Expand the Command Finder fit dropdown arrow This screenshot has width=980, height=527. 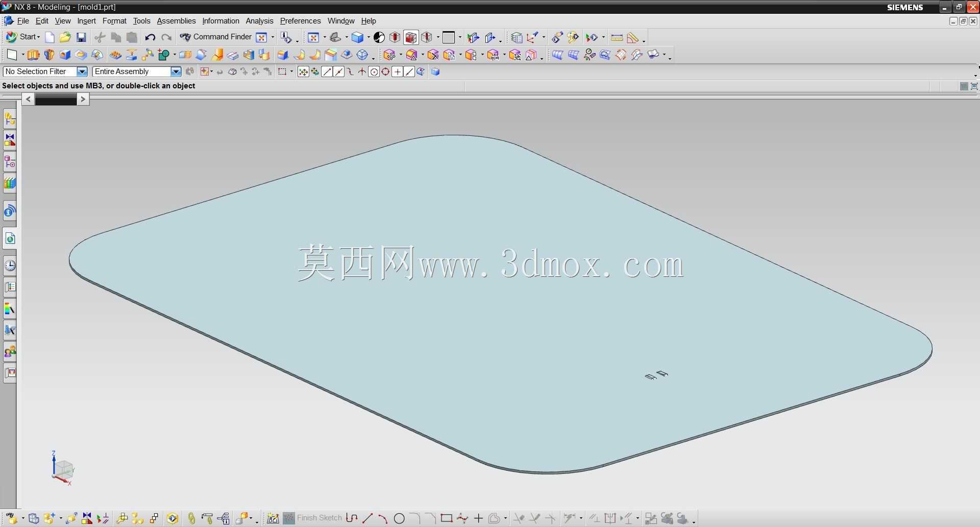[x=272, y=37]
